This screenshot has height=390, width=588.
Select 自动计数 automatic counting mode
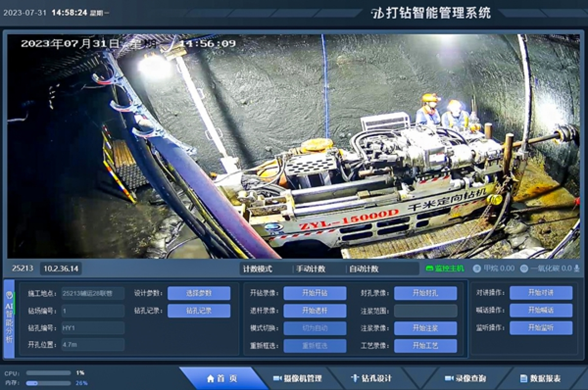[364, 269]
